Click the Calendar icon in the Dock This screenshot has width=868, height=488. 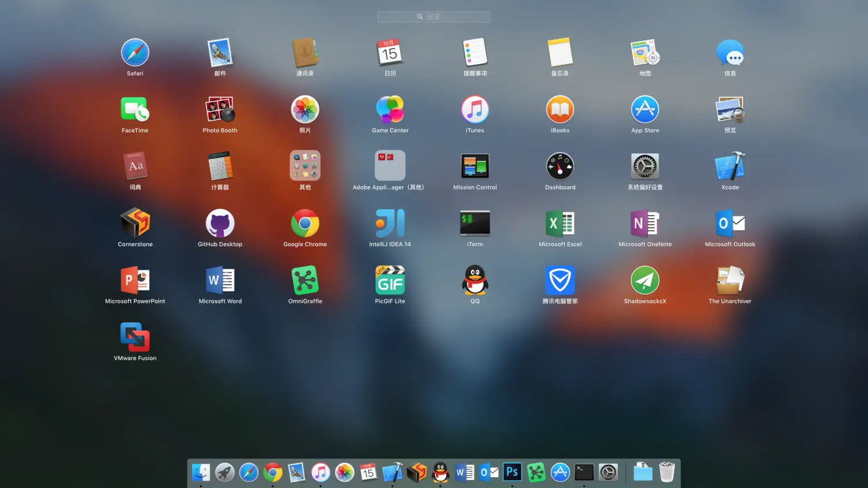pos(368,472)
